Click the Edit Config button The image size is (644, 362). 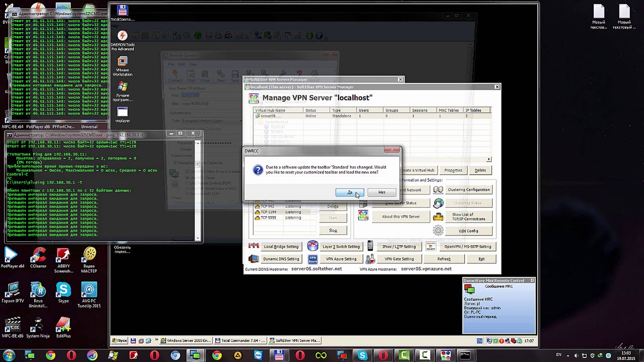tap(468, 231)
